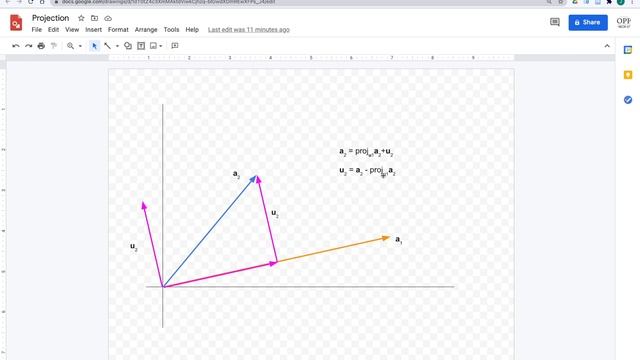Viewport: 640px width, 360px height.
Task: Open the View menu
Action: pyautogui.click(x=72, y=30)
